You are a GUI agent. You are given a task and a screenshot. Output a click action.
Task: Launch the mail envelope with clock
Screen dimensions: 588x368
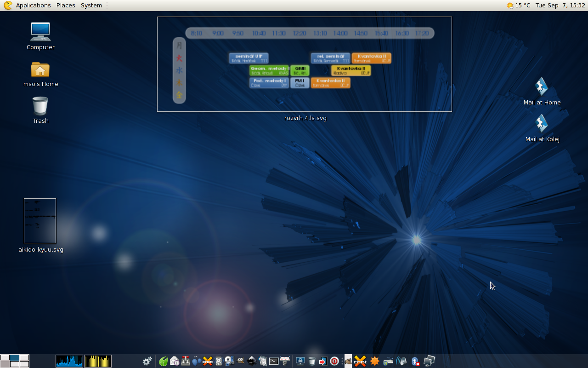[x=175, y=361]
